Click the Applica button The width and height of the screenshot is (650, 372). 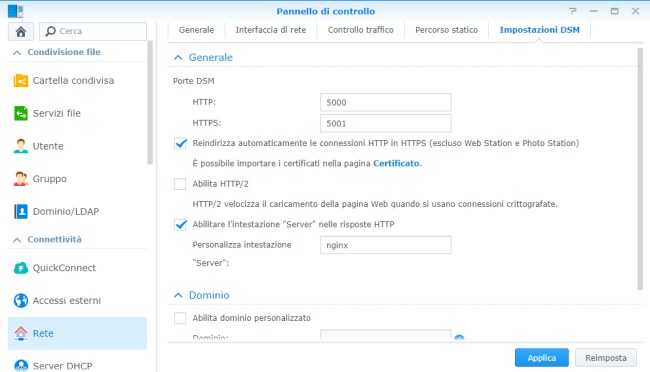click(542, 358)
